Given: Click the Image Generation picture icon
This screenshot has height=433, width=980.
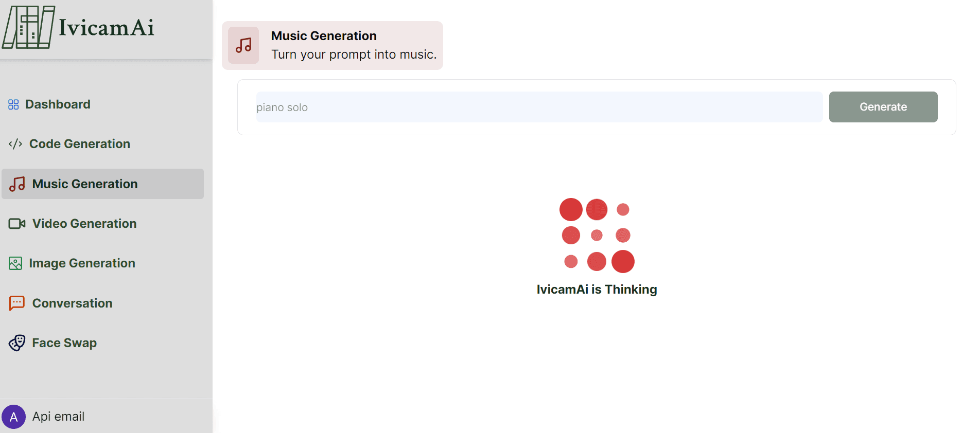Looking at the screenshot, I should coord(15,263).
